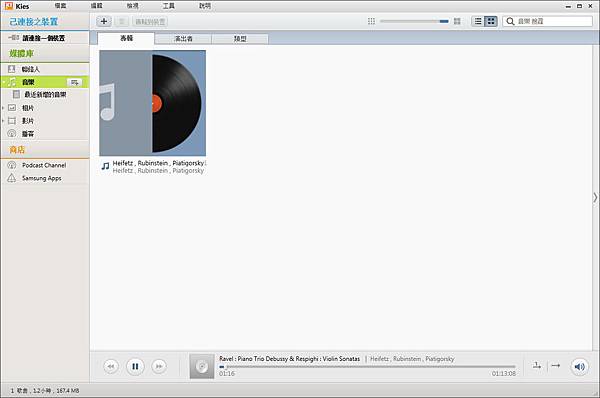Skip to the next track
Viewport: 600px width, 398px height.
click(x=159, y=367)
